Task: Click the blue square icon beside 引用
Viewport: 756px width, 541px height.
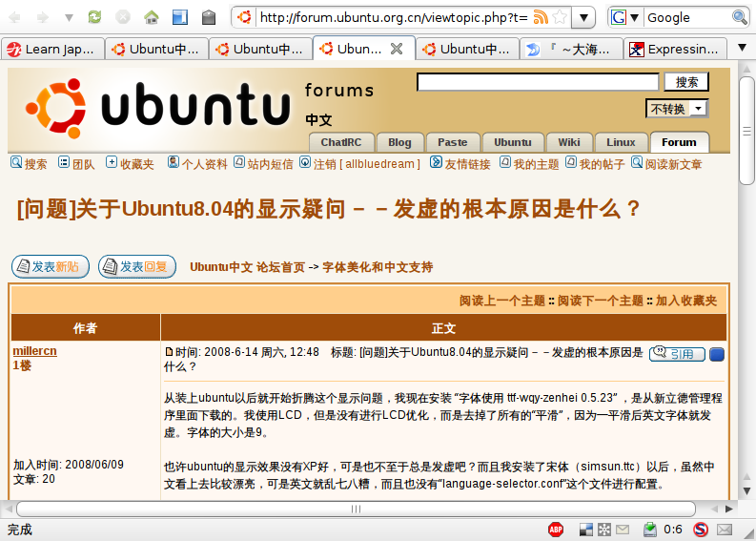Action: (x=717, y=354)
